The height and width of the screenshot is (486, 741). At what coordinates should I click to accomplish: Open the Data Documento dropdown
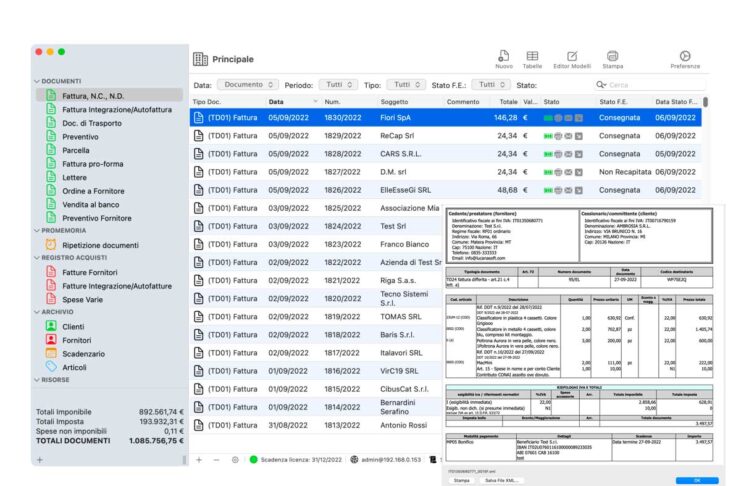coord(248,85)
